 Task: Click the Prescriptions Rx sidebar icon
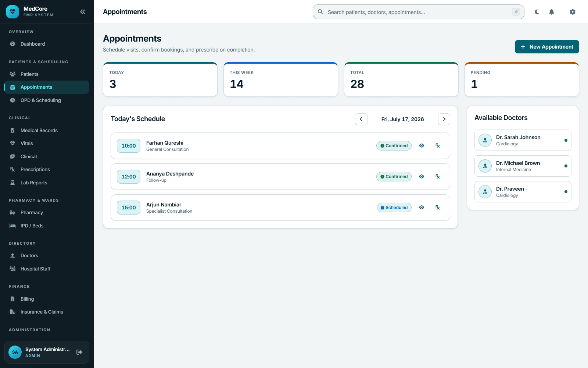(12, 169)
